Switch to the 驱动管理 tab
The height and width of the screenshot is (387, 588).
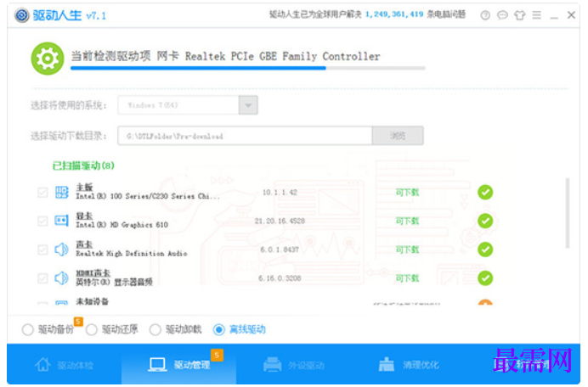pos(179,364)
